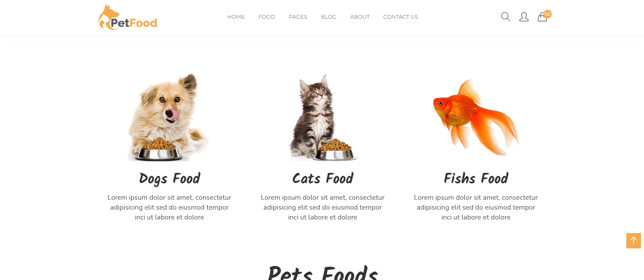Open the FOOD menu item
The height and width of the screenshot is (280, 644).
point(267,17)
